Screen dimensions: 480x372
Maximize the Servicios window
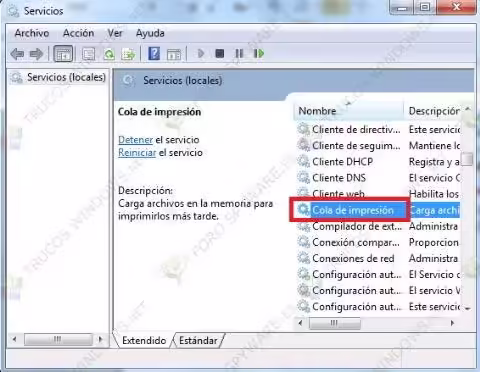[425, 7]
